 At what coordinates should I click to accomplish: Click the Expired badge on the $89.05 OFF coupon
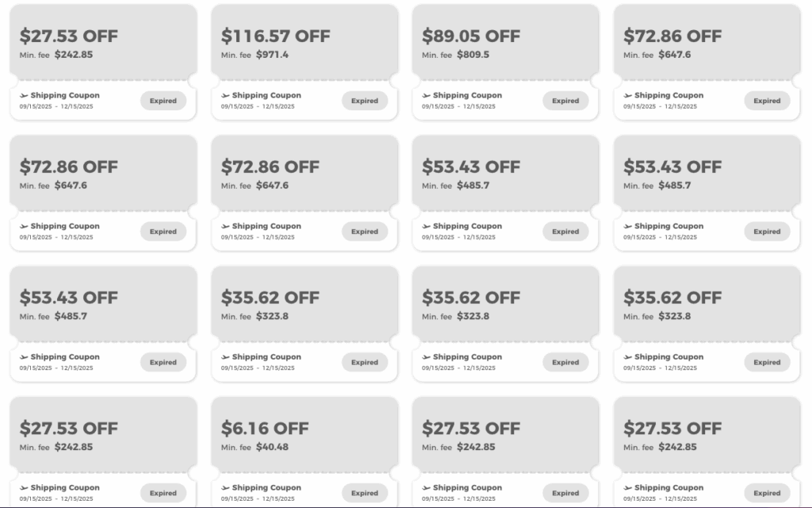[565, 101]
